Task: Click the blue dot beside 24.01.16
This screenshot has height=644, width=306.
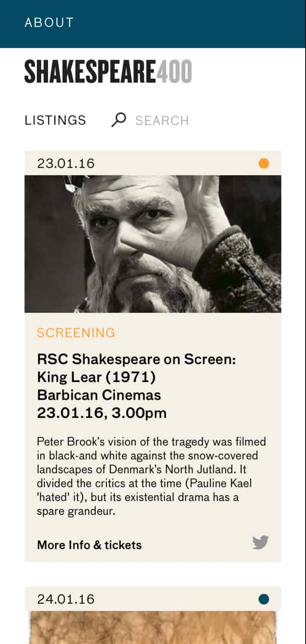Action: point(264,599)
